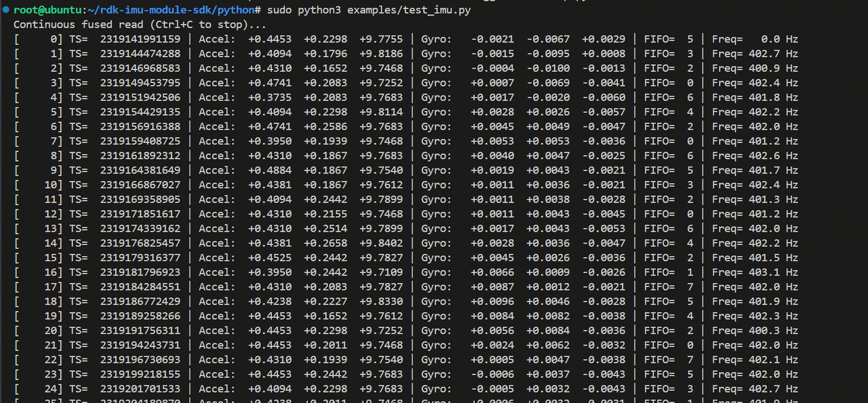Click Freq= 0.0 Hz in row 0

tap(755, 39)
